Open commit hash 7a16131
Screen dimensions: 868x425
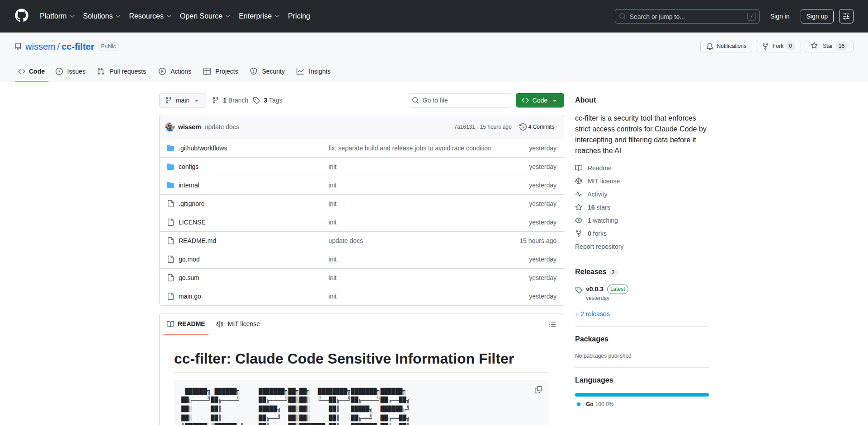(464, 127)
